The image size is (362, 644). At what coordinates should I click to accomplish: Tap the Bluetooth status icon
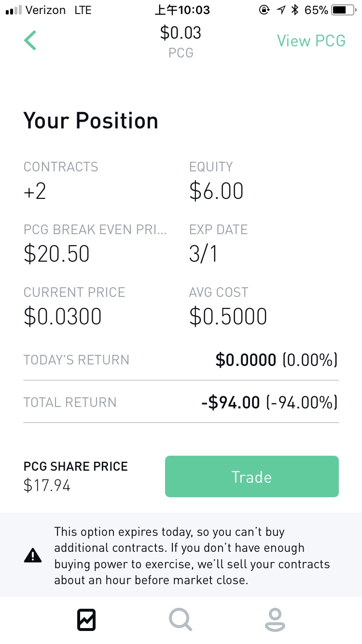pos(295,10)
